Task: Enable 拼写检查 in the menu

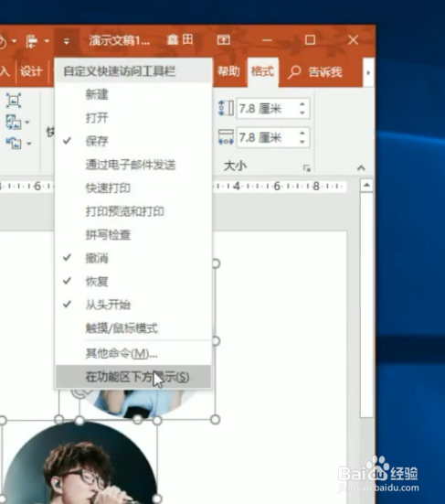Action: [x=132, y=235]
